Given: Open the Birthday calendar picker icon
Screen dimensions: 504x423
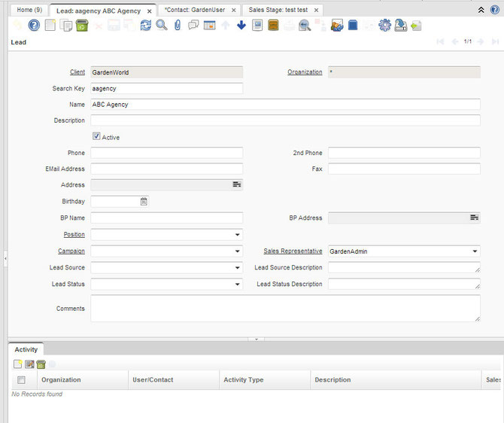Looking at the screenshot, I should pyautogui.click(x=144, y=202).
